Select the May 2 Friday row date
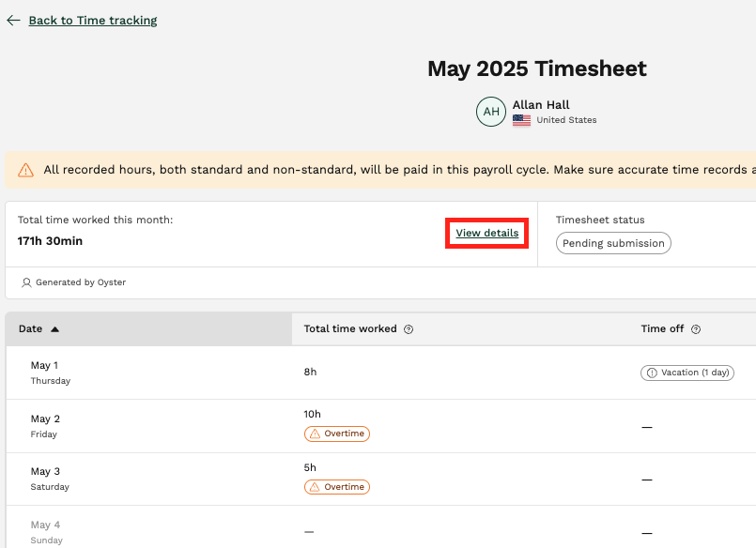 click(45, 426)
